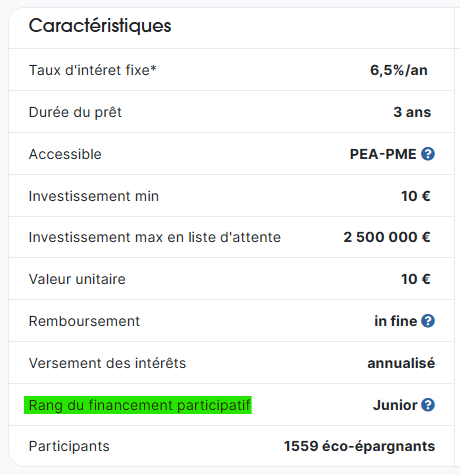Select the Valeur unitaire label

77,279
